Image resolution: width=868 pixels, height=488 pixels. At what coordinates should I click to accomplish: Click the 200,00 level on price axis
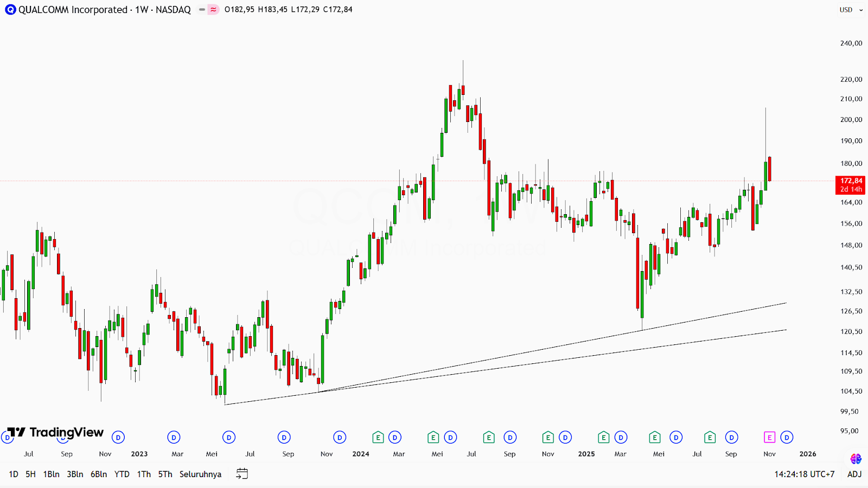click(851, 120)
